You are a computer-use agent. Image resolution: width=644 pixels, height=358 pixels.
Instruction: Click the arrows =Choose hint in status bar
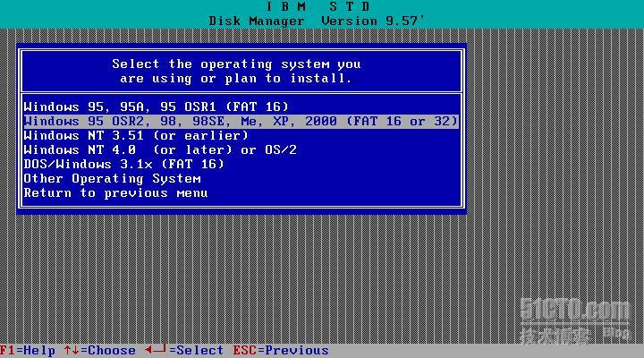(x=100, y=351)
